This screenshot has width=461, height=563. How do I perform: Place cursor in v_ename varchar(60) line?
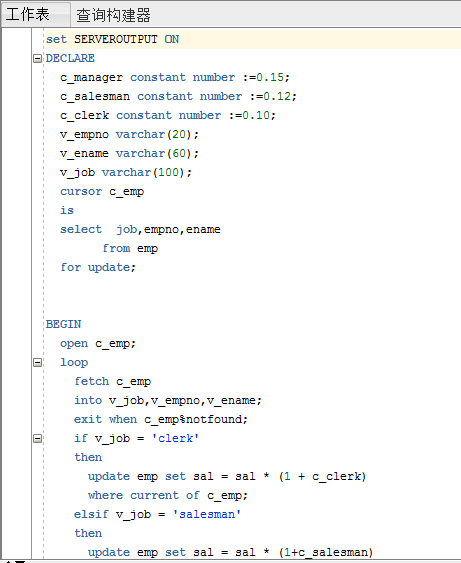point(129,153)
